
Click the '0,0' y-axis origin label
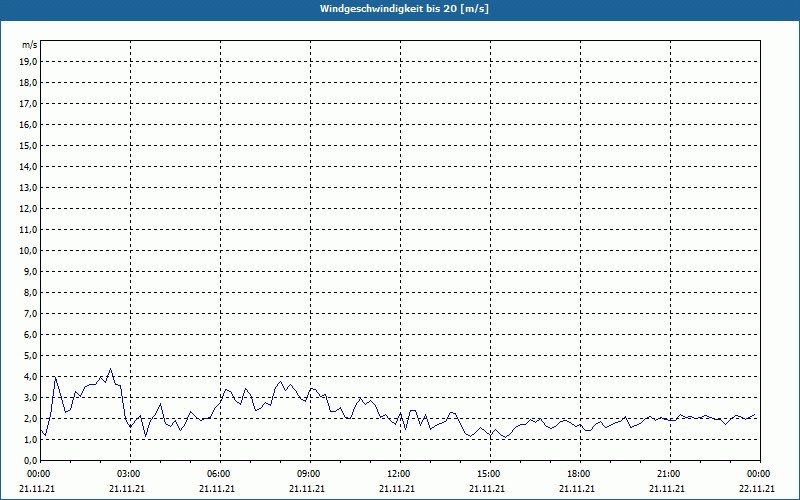[x=30, y=461]
